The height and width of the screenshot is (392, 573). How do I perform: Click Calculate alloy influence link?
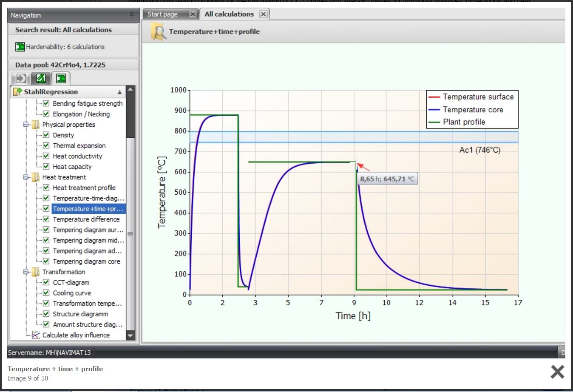[76, 335]
